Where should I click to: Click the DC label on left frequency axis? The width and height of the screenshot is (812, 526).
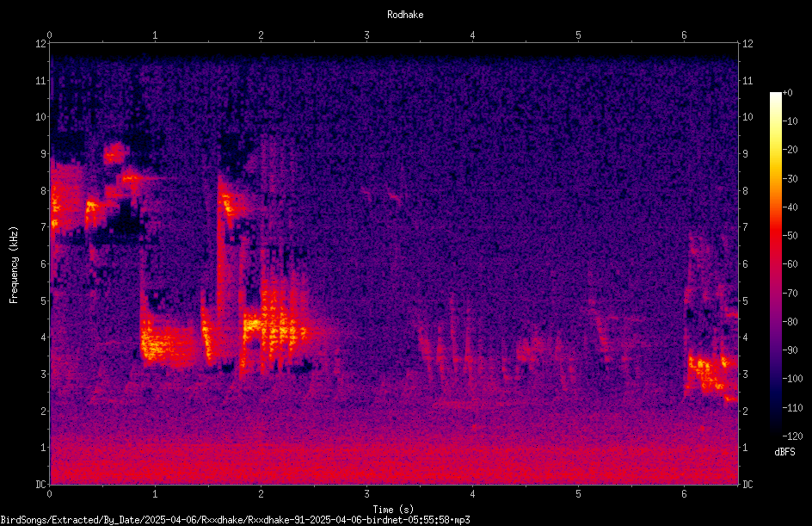pyautogui.click(x=40, y=484)
